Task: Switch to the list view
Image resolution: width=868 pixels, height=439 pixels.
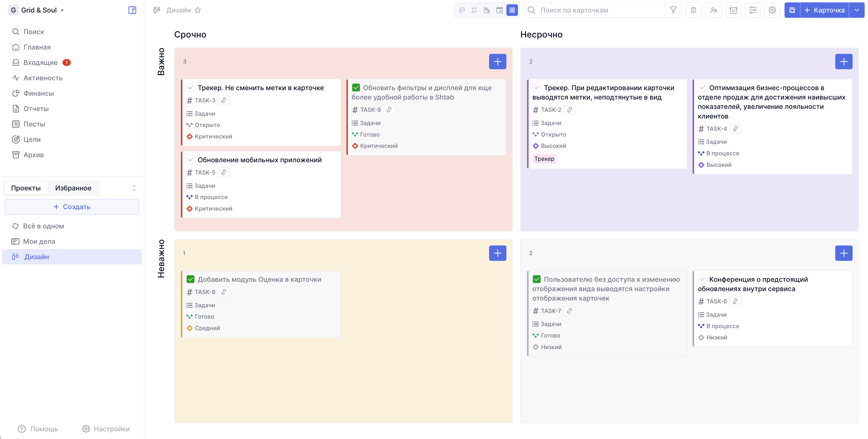Action: [474, 10]
